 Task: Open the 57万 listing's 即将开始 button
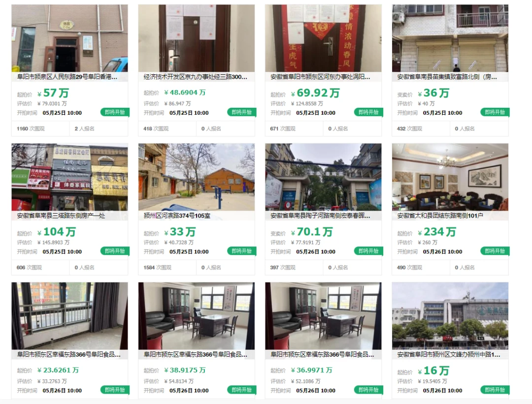(115, 112)
